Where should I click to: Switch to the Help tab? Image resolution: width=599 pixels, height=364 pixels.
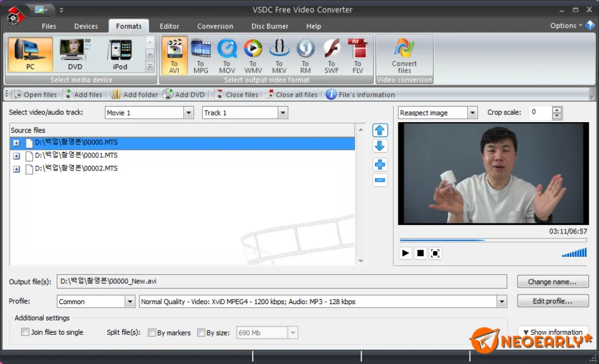click(314, 26)
